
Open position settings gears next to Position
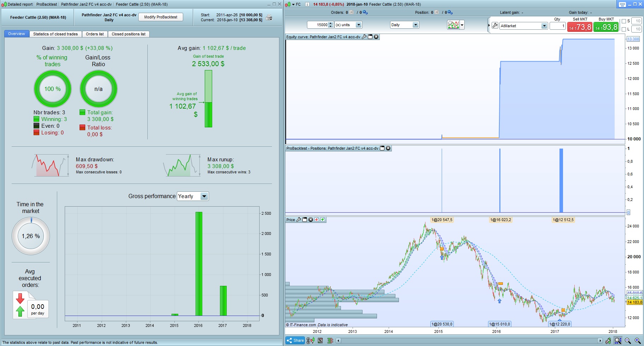coord(450,12)
